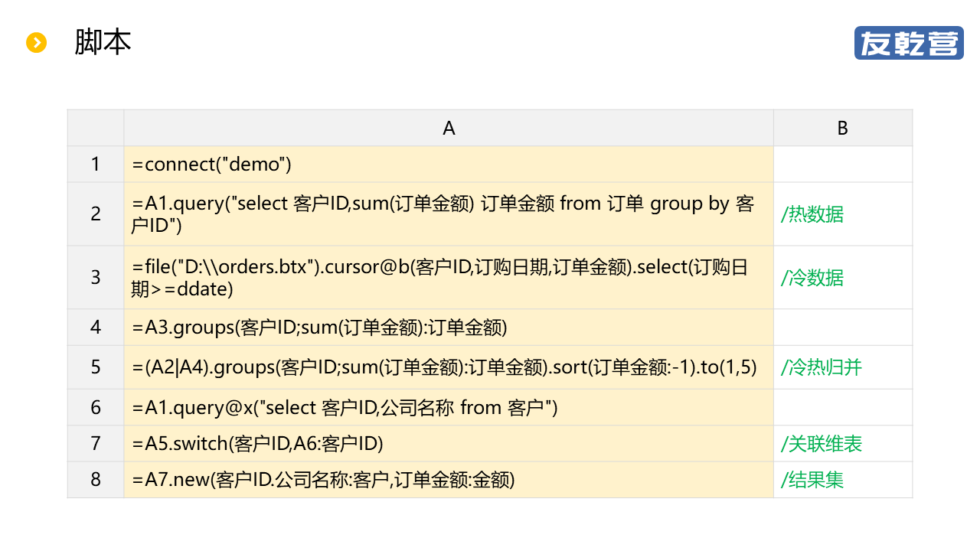Click the yellow chevron bullet icon
This screenshot has width=980, height=551.
click(37, 43)
